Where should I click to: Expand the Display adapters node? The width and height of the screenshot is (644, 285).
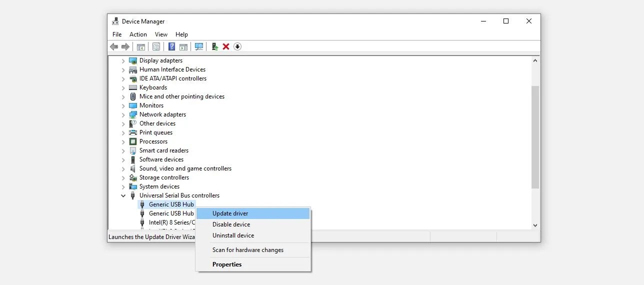(x=123, y=60)
